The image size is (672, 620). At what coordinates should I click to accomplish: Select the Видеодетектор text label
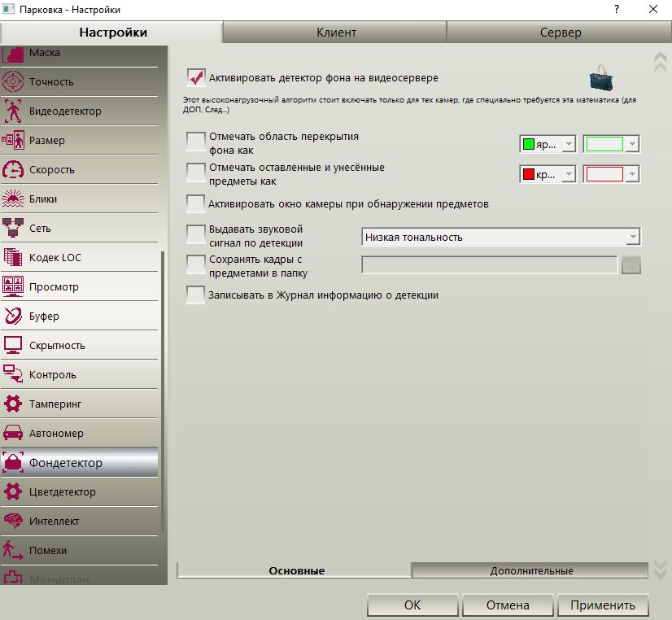(65, 111)
